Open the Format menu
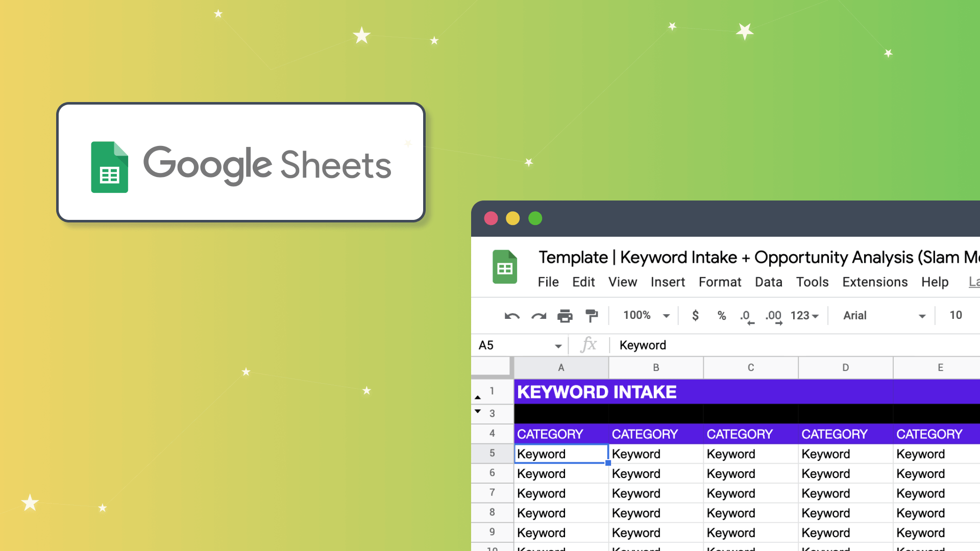980x551 pixels. 720,282
